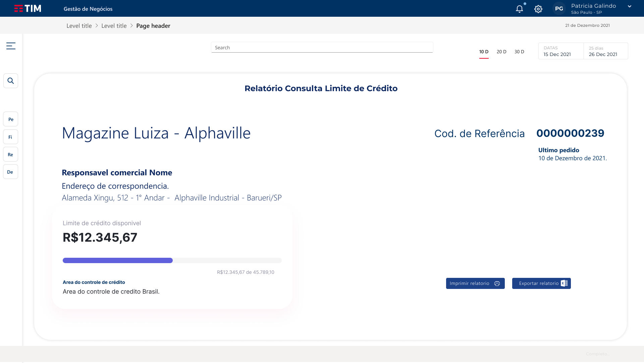Focus the Search input field

tap(322, 47)
